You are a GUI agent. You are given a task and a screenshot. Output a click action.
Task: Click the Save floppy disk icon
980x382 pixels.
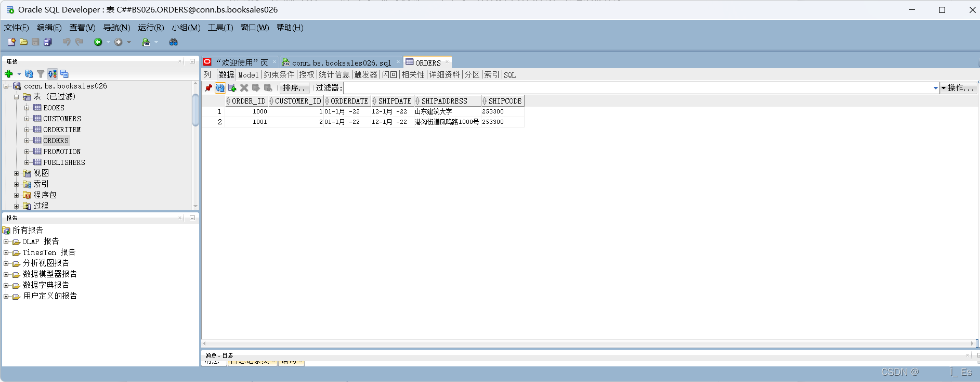(35, 42)
